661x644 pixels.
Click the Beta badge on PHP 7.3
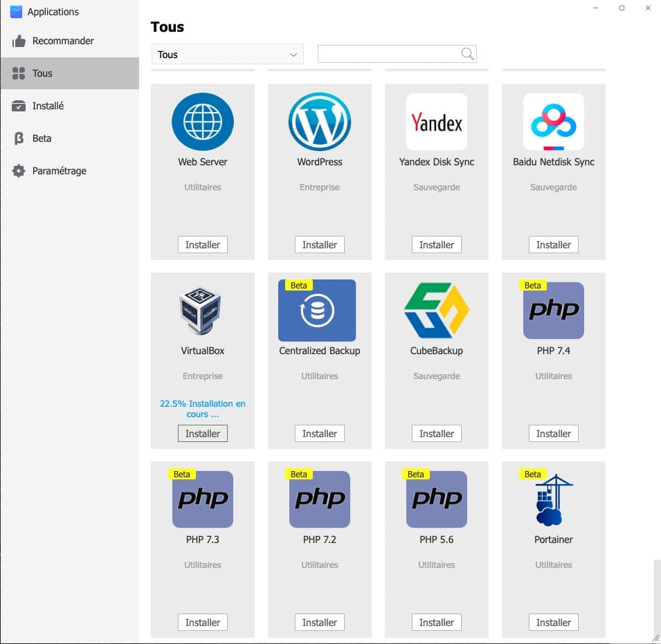click(182, 475)
